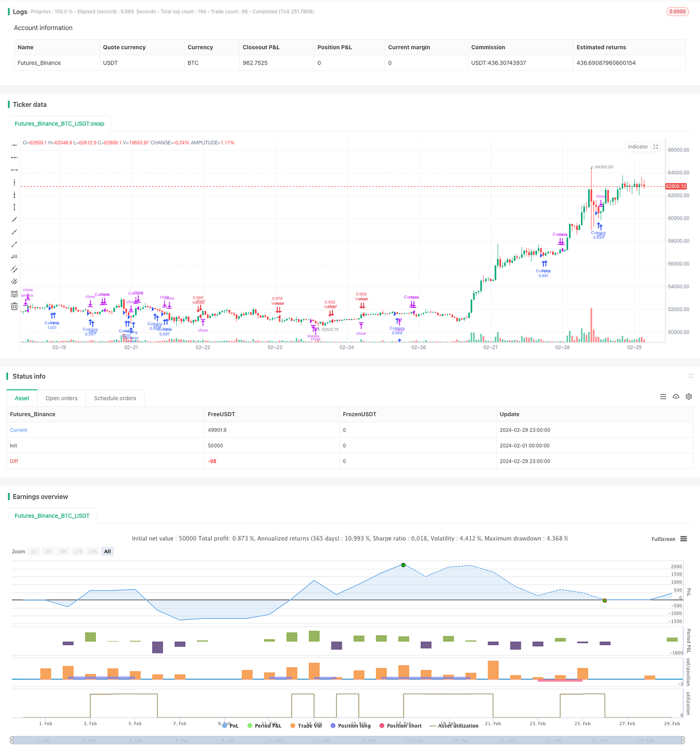This screenshot has height=756, width=700.
Task: Select the trash tool to delete chart drawings
Action: point(14,306)
